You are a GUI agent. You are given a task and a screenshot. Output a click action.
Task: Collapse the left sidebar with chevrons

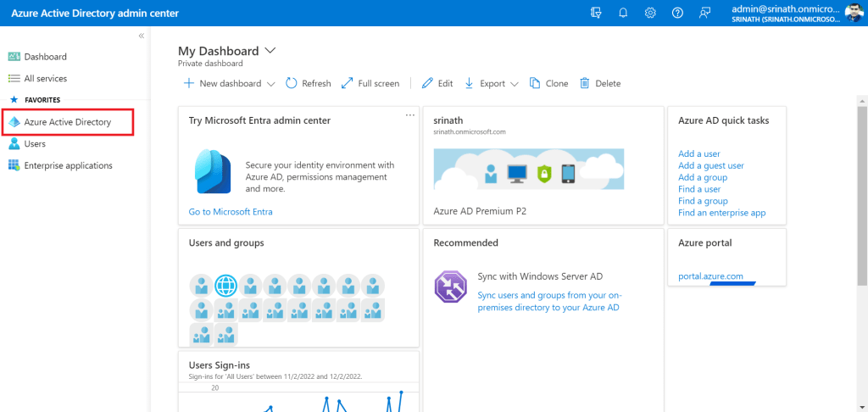click(141, 36)
